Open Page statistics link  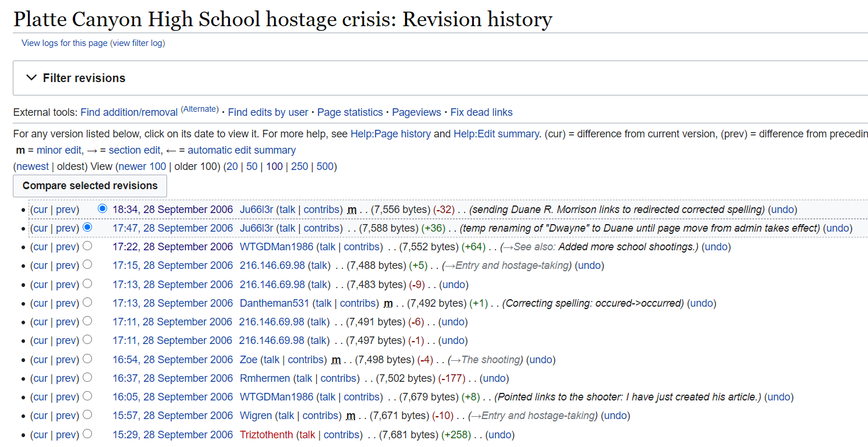tap(350, 112)
